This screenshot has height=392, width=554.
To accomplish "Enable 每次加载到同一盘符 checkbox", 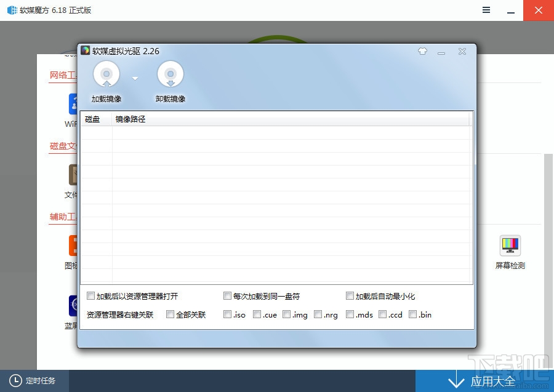I will [228, 296].
